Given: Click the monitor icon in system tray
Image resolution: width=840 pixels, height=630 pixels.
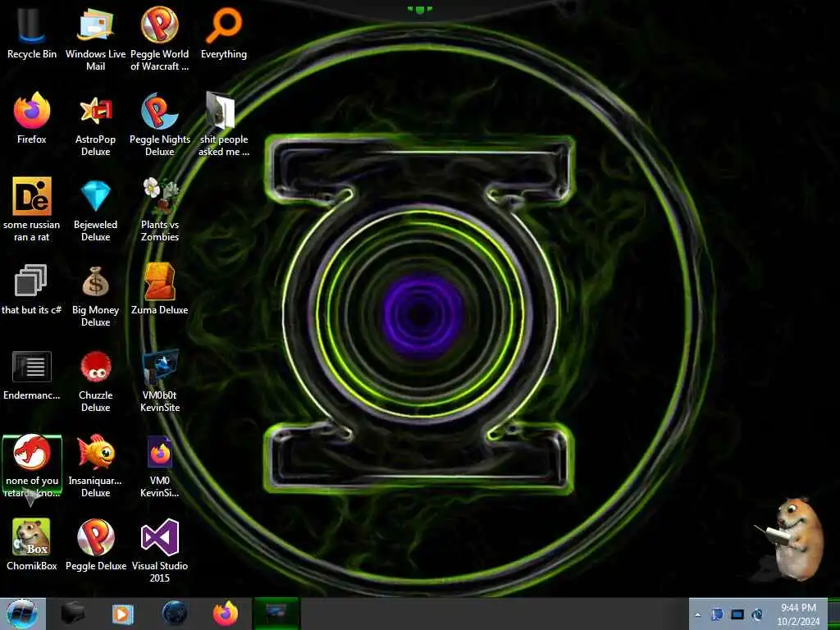Looking at the screenshot, I should (737, 614).
